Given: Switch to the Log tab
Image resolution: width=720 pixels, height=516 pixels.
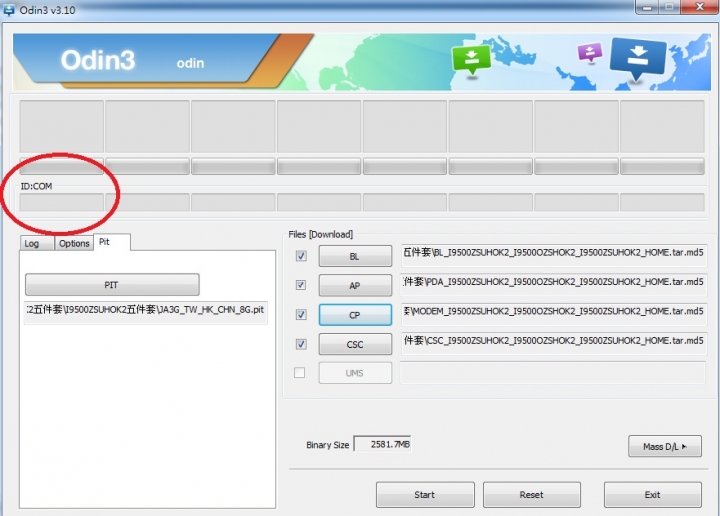Looking at the screenshot, I should [37, 243].
